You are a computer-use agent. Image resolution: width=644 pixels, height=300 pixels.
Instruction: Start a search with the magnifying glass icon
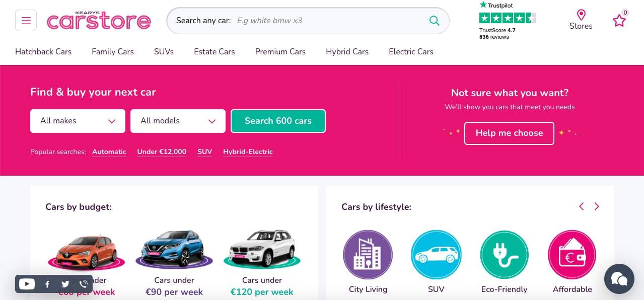434,21
